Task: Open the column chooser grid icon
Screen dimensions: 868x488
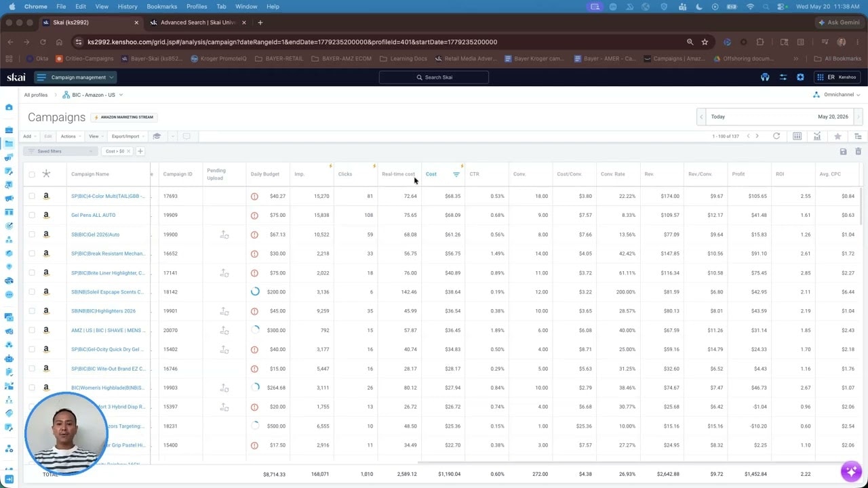Action: (x=797, y=136)
